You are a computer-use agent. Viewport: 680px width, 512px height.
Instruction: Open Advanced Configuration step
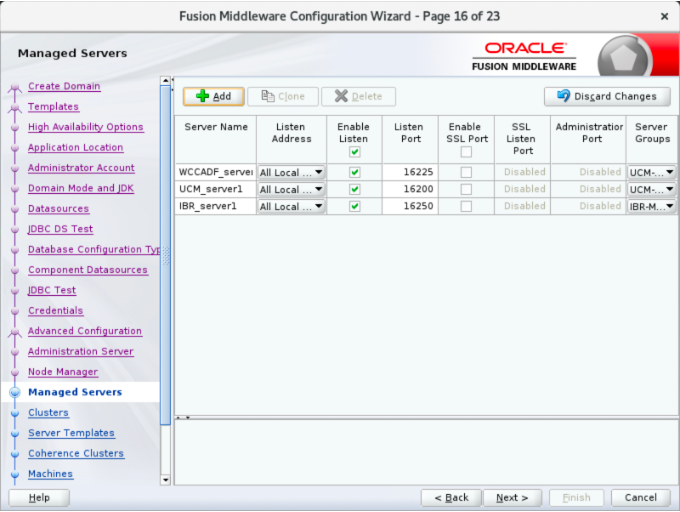pos(85,330)
